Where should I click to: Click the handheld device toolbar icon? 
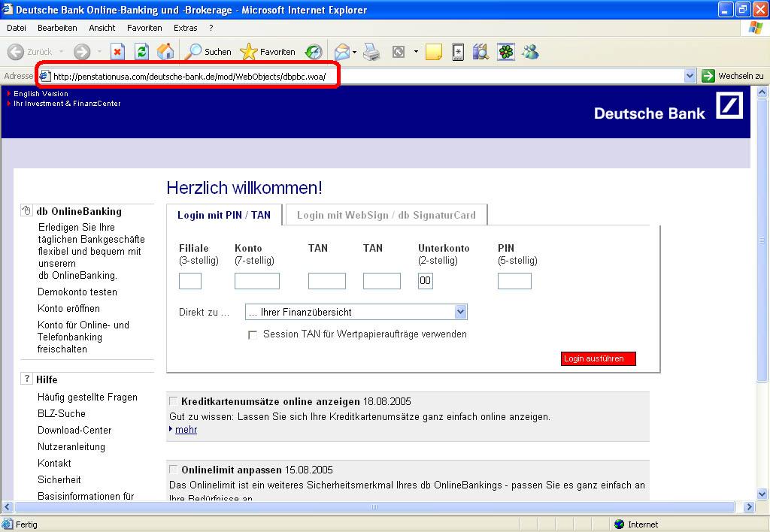tap(458, 52)
